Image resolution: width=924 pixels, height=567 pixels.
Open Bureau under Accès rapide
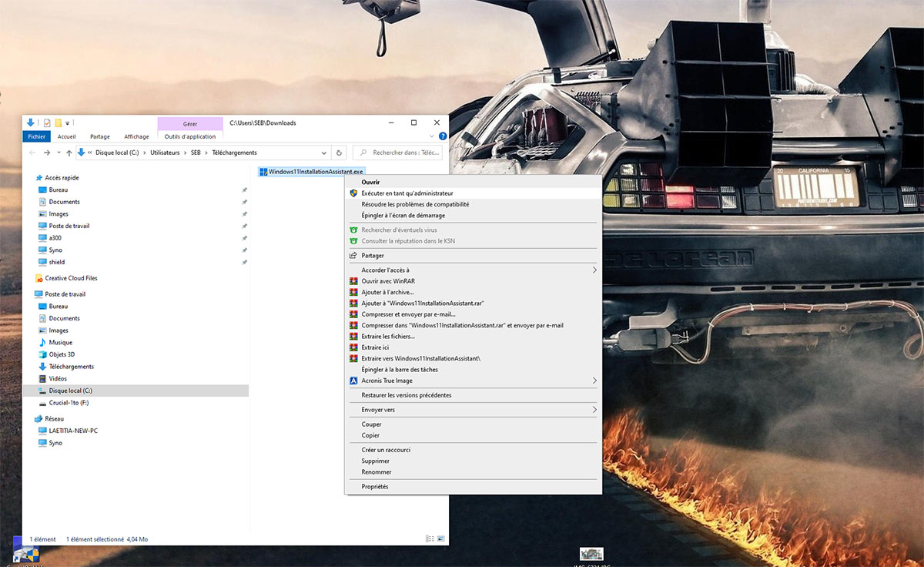coord(59,190)
